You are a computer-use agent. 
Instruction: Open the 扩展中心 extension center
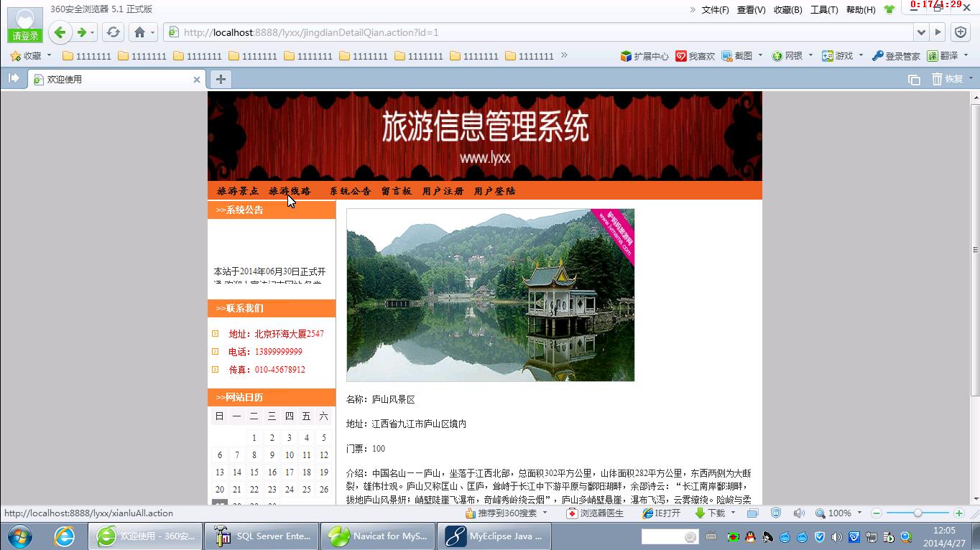[644, 56]
